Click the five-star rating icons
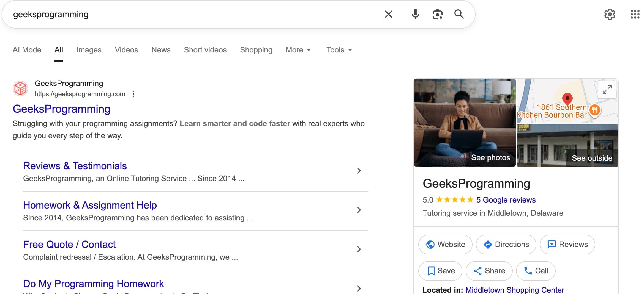This screenshot has width=644, height=294. coord(455,200)
